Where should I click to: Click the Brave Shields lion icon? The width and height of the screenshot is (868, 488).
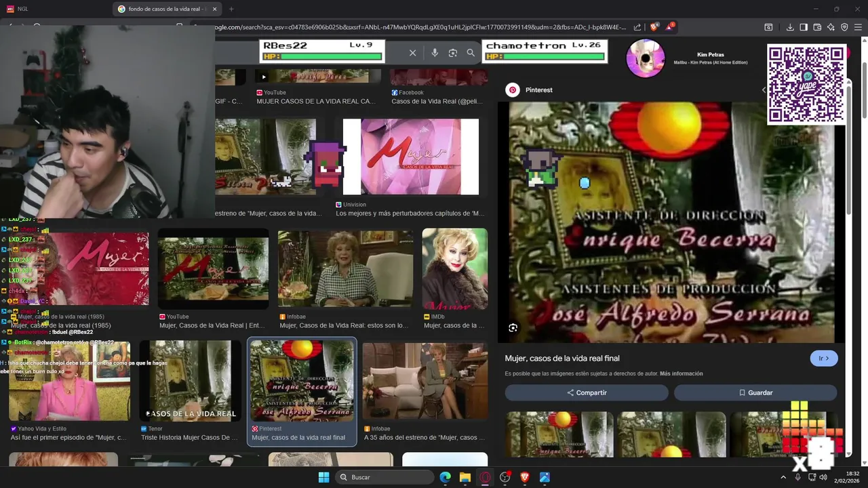(654, 27)
